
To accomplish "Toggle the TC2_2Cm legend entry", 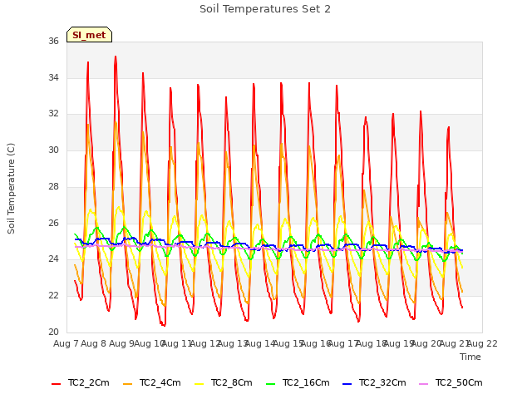I will pos(81,383).
